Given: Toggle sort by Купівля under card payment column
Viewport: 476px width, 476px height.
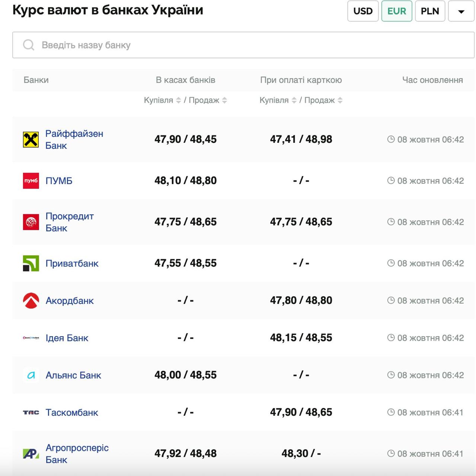Looking at the screenshot, I should point(293,100).
